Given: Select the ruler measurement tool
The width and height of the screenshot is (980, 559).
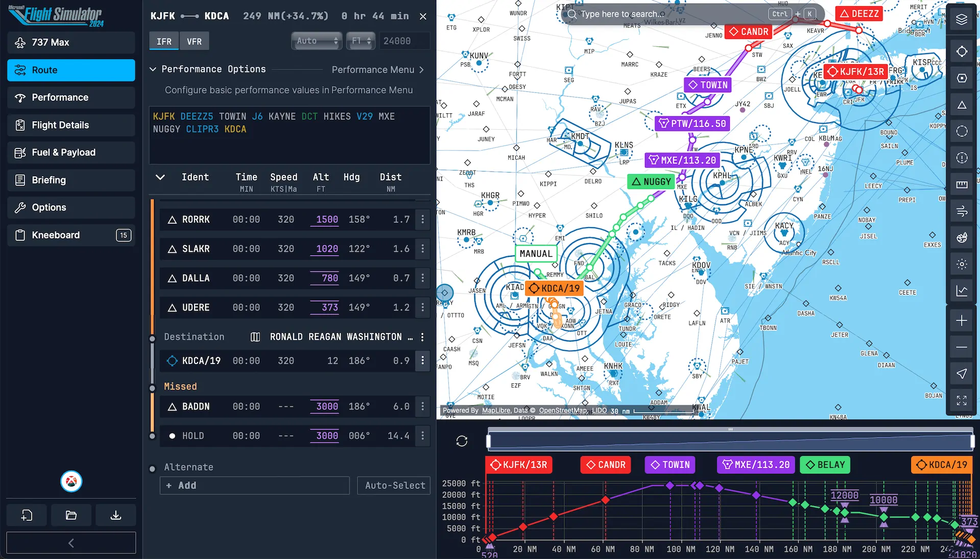Looking at the screenshot, I should click(962, 184).
